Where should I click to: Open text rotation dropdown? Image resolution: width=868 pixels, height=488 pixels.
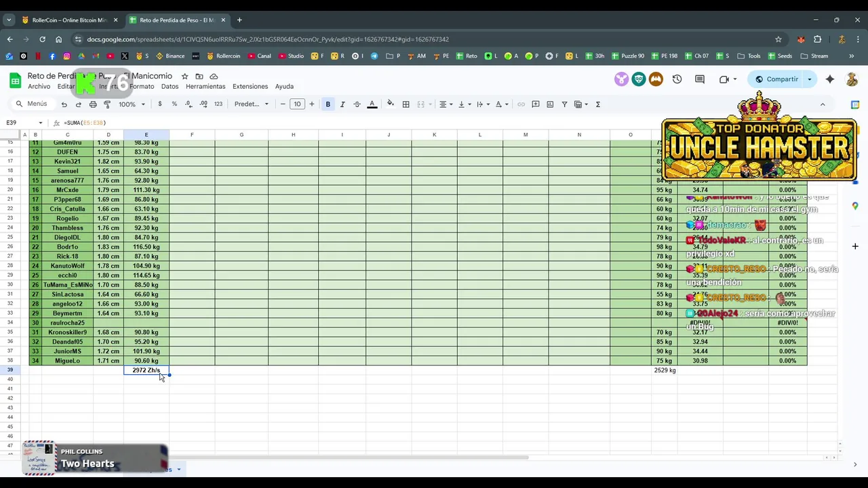point(500,104)
